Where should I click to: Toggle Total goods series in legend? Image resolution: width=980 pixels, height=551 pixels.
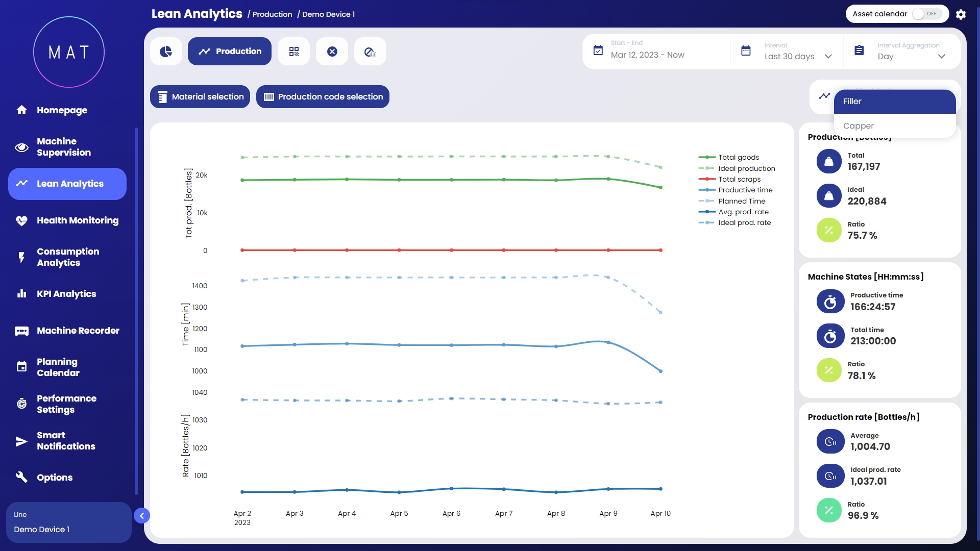click(x=738, y=157)
